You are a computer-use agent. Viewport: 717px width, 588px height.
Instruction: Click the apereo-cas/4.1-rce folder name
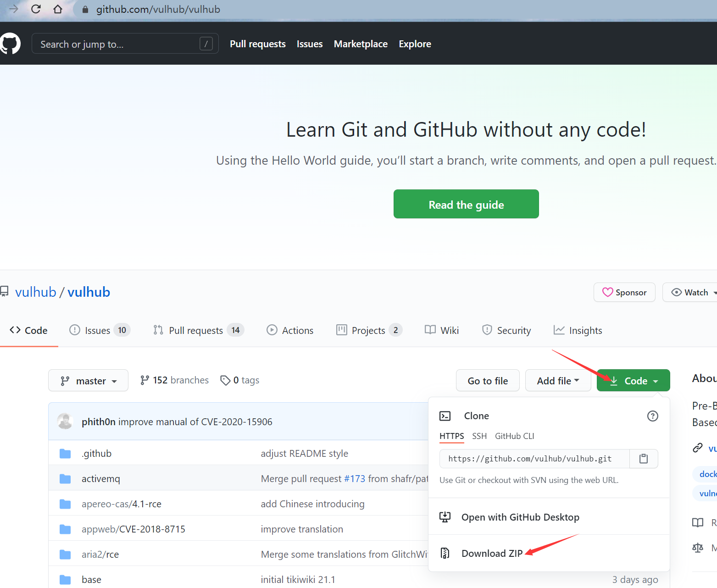pos(122,504)
